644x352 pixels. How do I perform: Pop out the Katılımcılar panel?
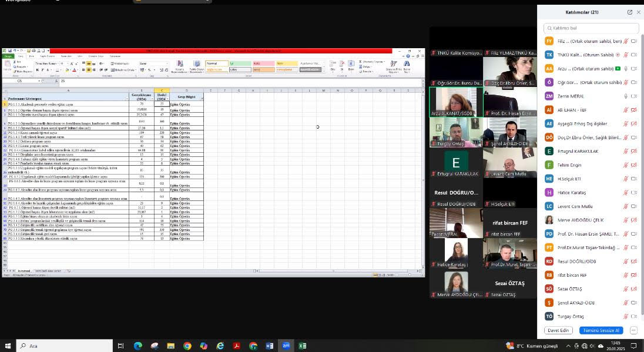click(630, 12)
